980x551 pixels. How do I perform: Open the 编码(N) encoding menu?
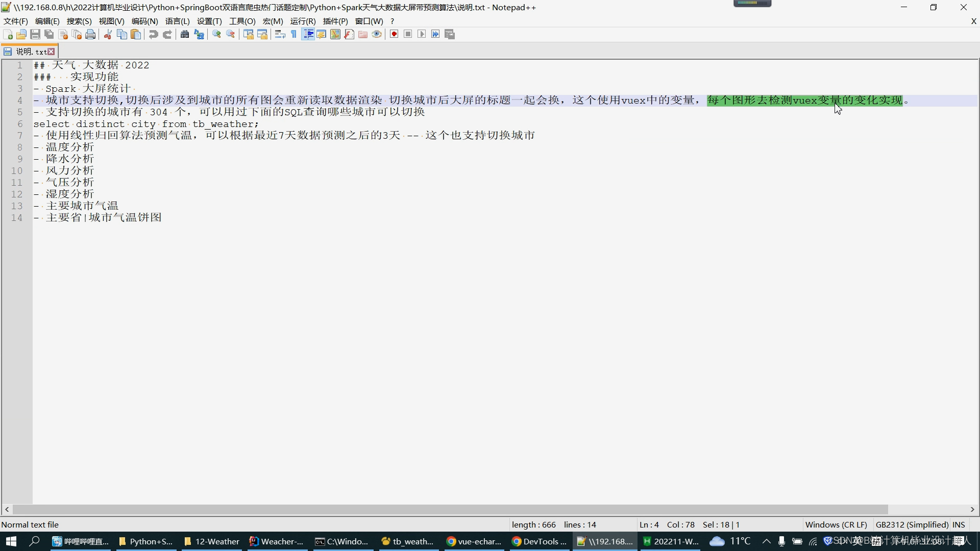pyautogui.click(x=144, y=21)
